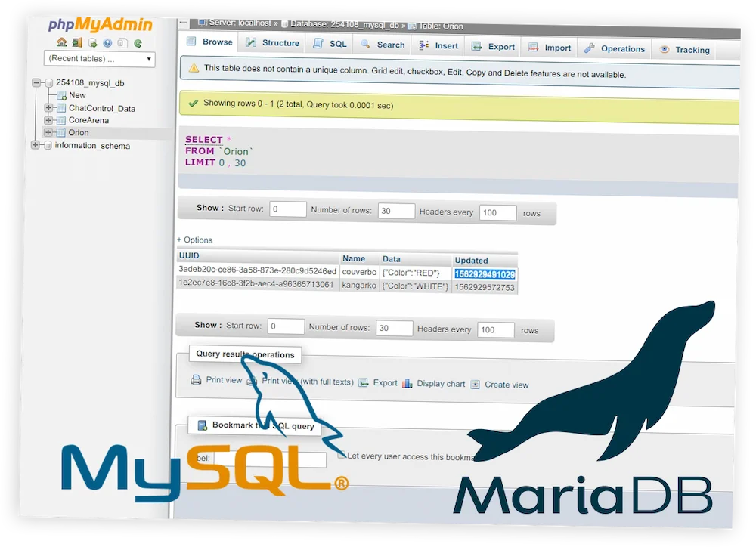The width and height of the screenshot is (756, 547).
Task: Open the Recent tables dropdown
Action: [99, 59]
